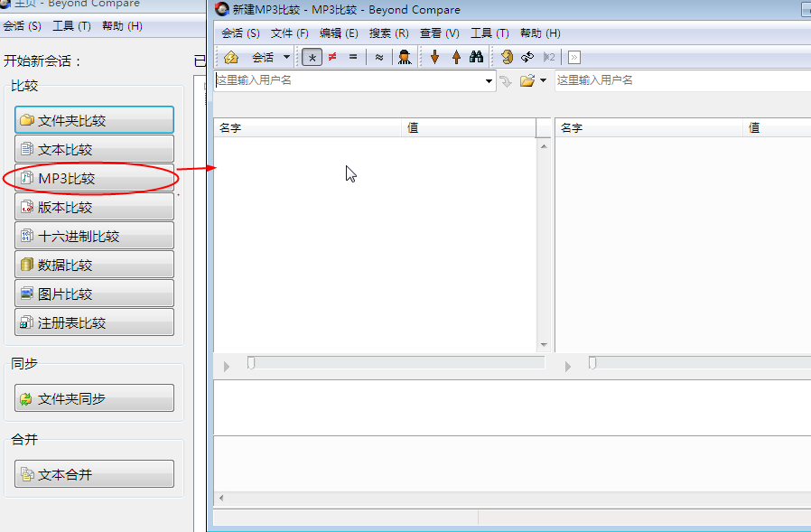811x532 pixels.
Task: Click left pane 名字 column header
Action: (308, 128)
